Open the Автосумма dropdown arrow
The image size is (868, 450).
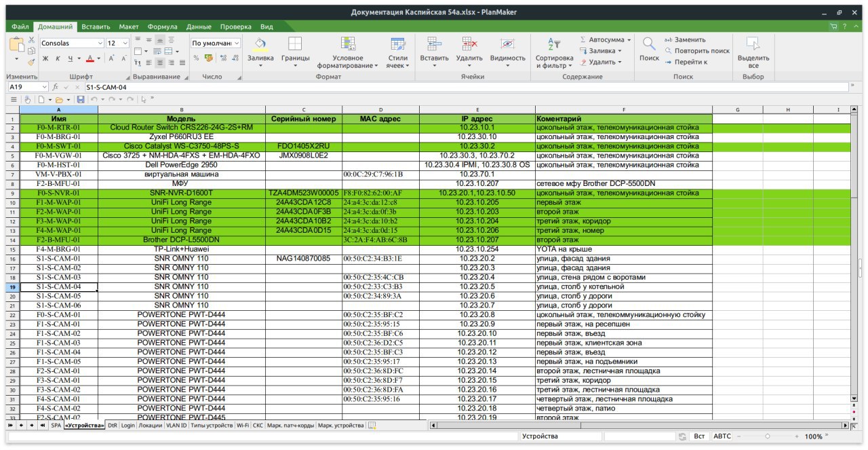click(x=629, y=39)
